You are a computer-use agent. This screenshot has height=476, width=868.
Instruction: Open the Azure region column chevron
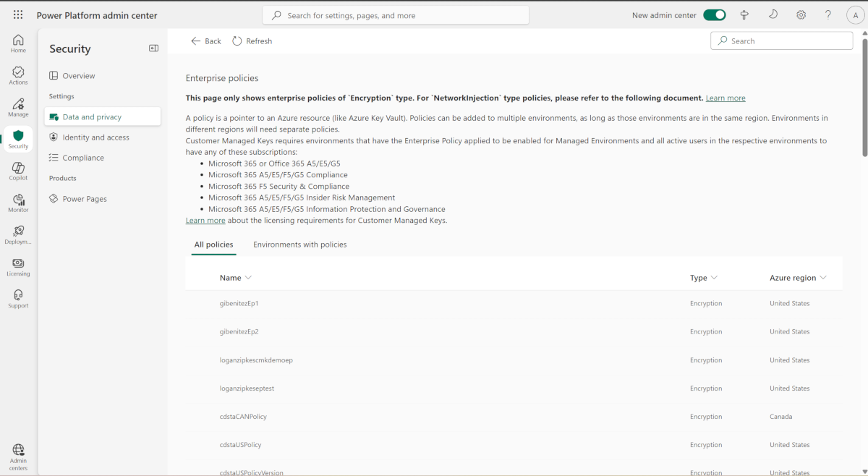[x=823, y=278]
